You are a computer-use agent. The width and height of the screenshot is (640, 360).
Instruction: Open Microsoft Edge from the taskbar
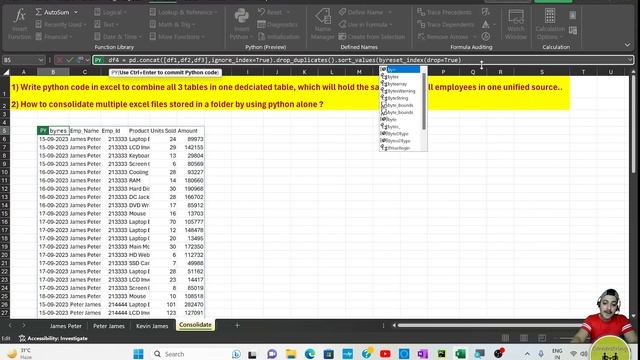[x=310, y=354]
